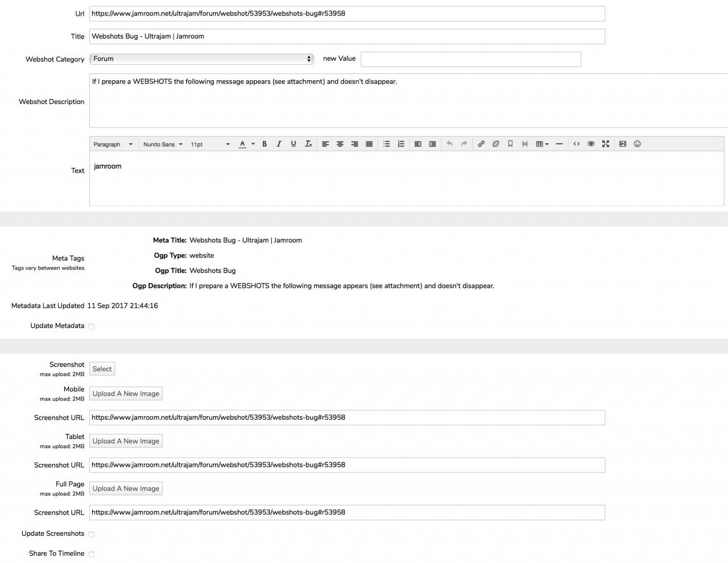Tick the Update Metadata checkbox

click(92, 326)
